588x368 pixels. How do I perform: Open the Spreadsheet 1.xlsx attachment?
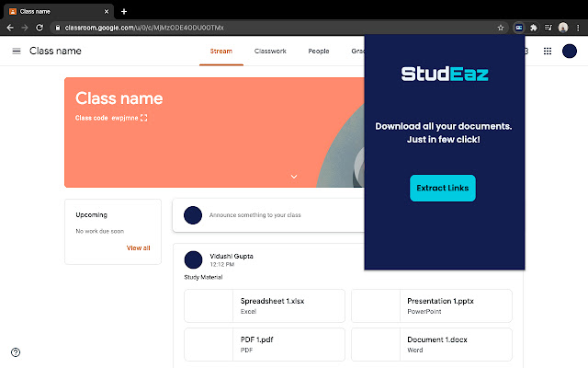click(x=265, y=305)
